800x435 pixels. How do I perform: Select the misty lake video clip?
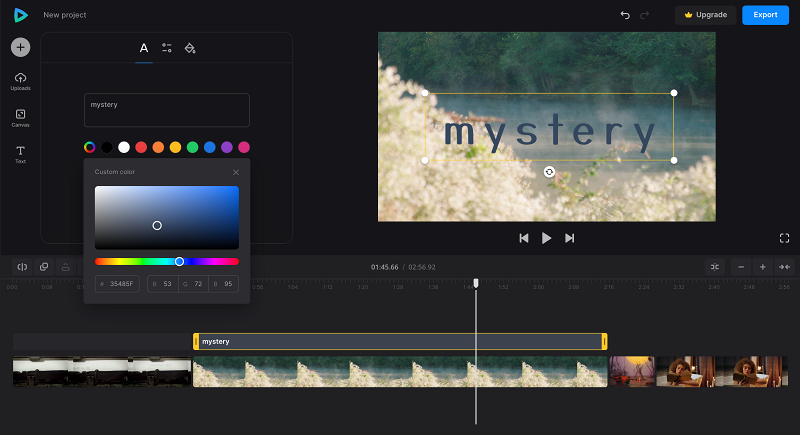(400, 372)
